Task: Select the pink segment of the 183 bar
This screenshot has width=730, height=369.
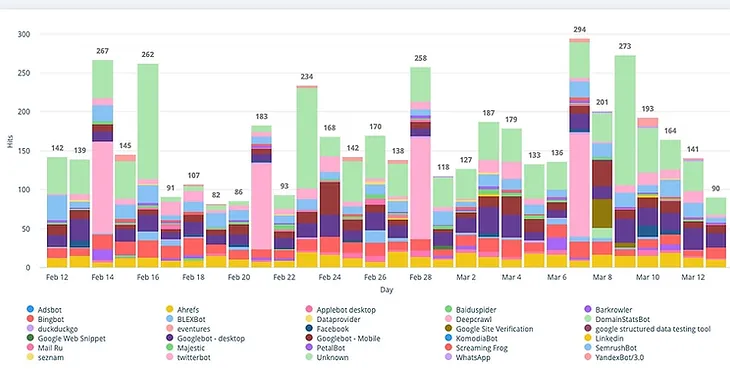Action: pyautogui.click(x=262, y=206)
